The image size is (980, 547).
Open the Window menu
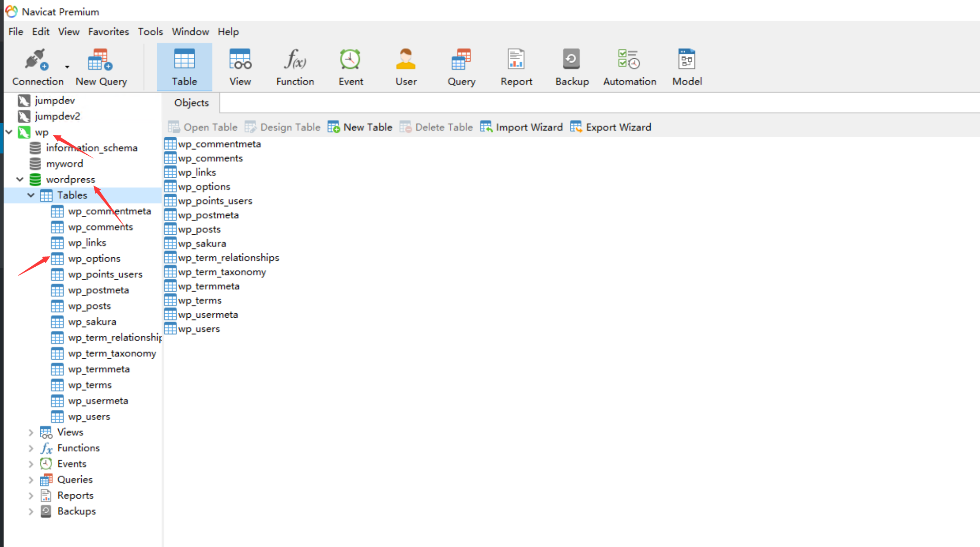(190, 32)
